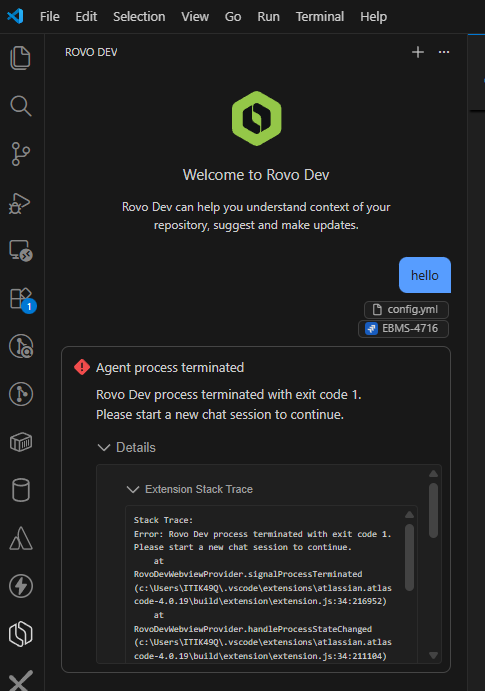Image resolution: width=485 pixels, height=691 pixels.
Task: Click the ROVO DEV panel title
Action: point(91,52)
